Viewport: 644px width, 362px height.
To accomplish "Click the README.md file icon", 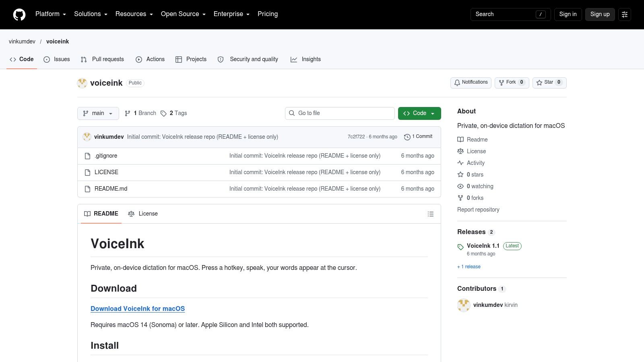I will click(87, 189).
